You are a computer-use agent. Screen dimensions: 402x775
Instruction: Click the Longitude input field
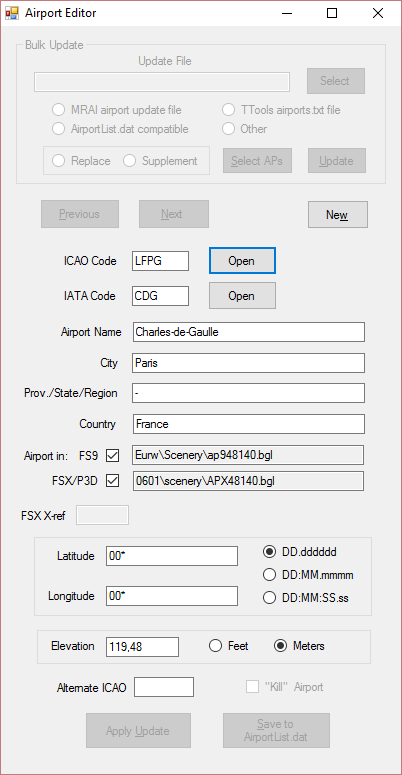tap(172, 596)
